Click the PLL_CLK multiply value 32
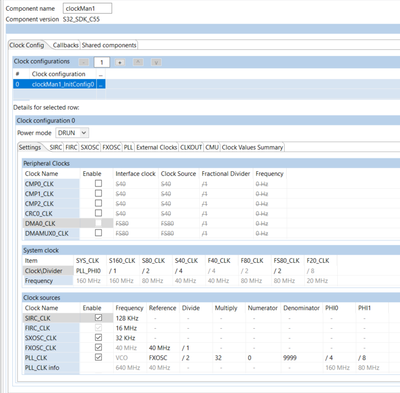The image size is (400, 393). pyautogui.click(x=218, y=358)
